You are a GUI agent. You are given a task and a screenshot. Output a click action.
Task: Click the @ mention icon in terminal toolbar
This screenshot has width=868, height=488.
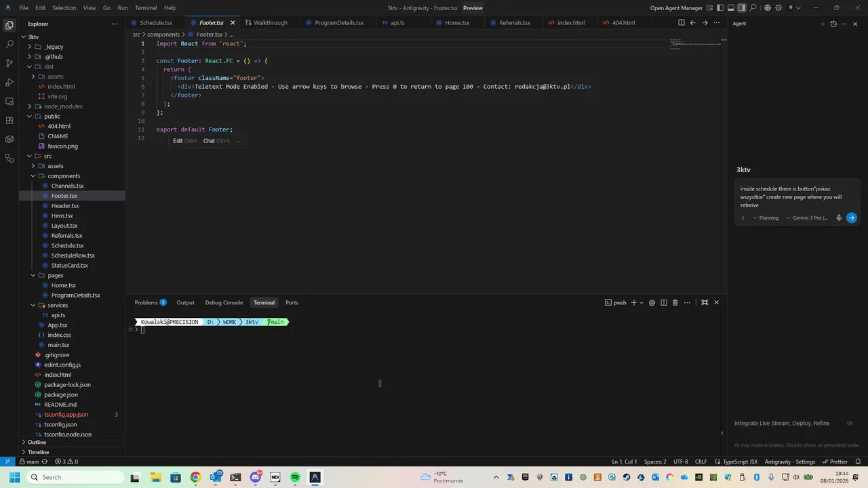tap(652, 302)
